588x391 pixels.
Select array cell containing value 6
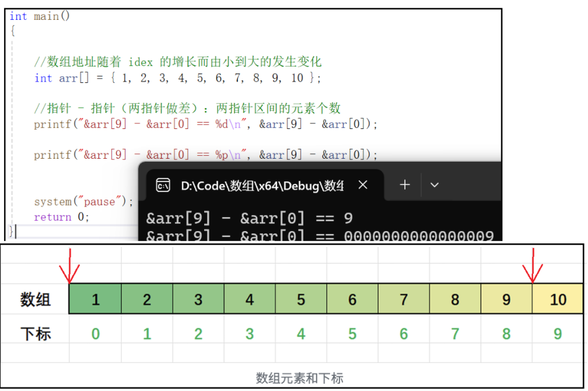(x=352, y=299)
